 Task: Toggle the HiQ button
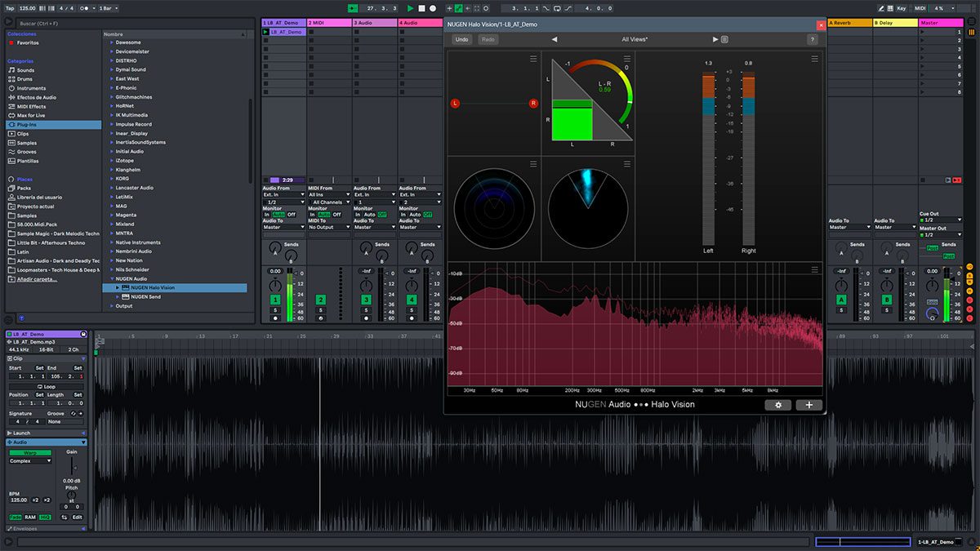point(45,517)
